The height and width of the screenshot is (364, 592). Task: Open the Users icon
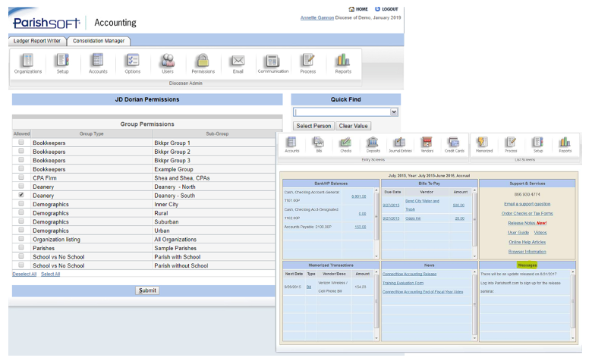click(168, 64)
